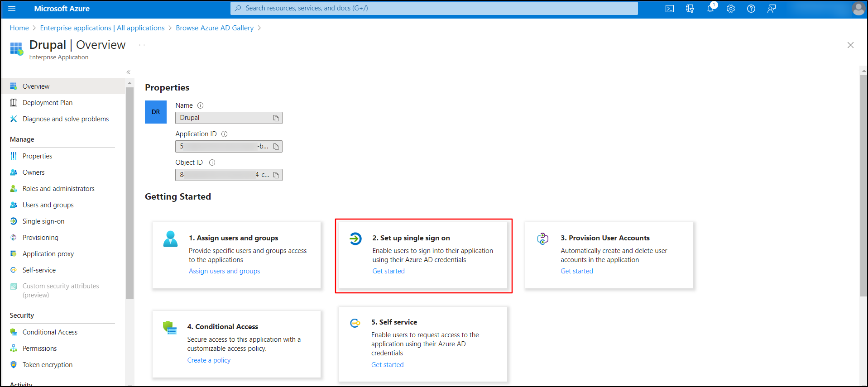868x387 pixels.
Task: Select Single sign-on in sidebar
Action: pos(43,221)
